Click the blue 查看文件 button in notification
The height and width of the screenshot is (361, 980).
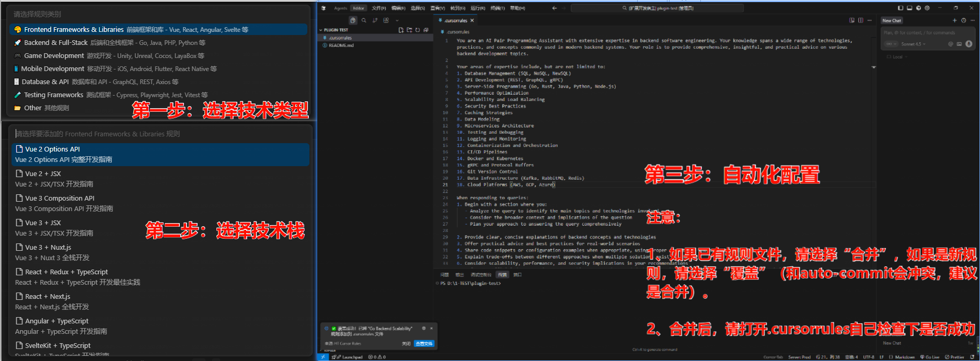(x=424, y=343)
